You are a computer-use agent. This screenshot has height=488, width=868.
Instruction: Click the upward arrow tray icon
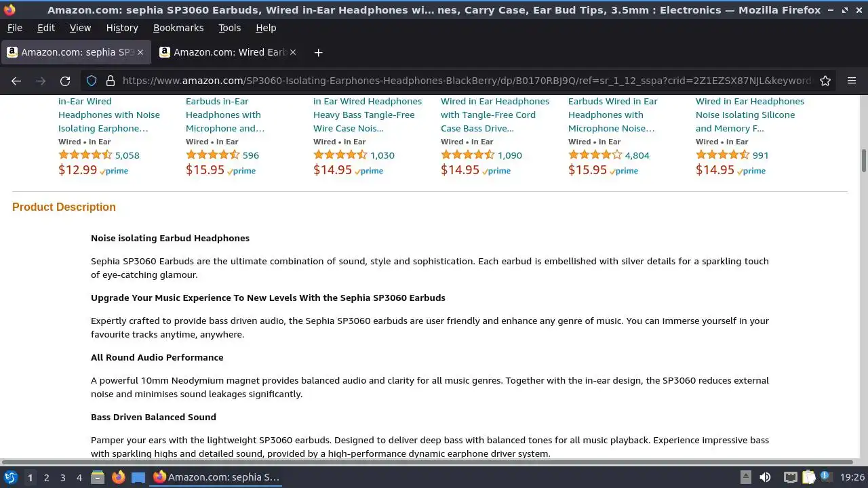click(745, 477)
